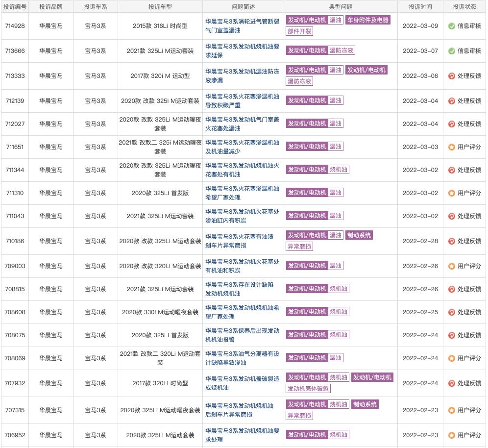Open complaint link 华晨宝马3系油气分离器有设计缺陷导致渗油
This screenshot has height=448, width=488.
pos(242,358)
